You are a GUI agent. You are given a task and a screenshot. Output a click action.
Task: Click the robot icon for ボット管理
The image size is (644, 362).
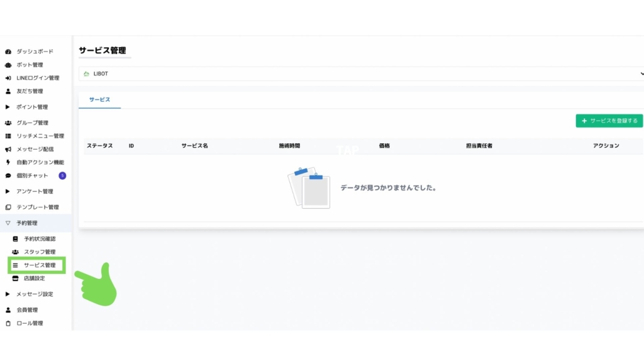pyautogui.click(x=8, y=65)
